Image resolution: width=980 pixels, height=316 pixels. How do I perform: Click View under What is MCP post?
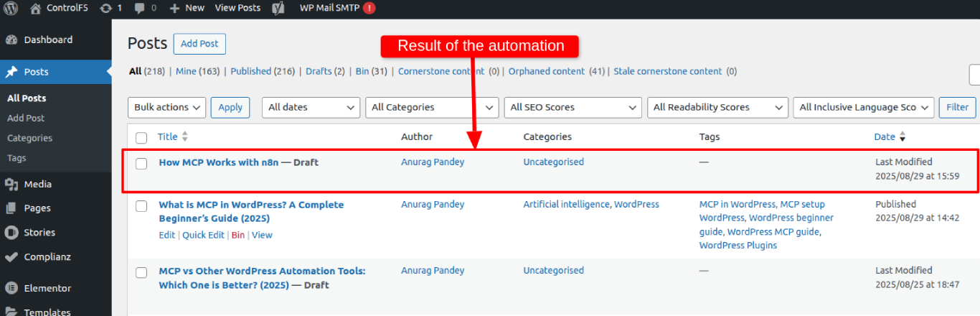coord(262,235)
